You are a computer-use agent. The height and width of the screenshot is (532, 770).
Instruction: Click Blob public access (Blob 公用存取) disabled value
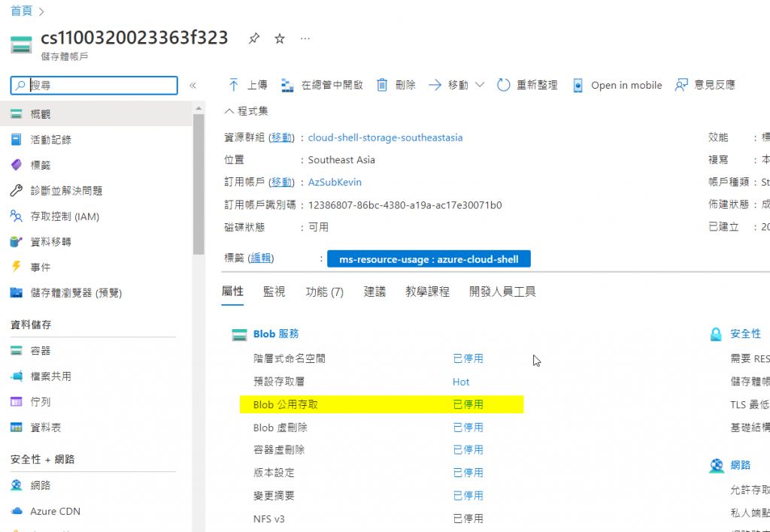(x=468, y=404)
